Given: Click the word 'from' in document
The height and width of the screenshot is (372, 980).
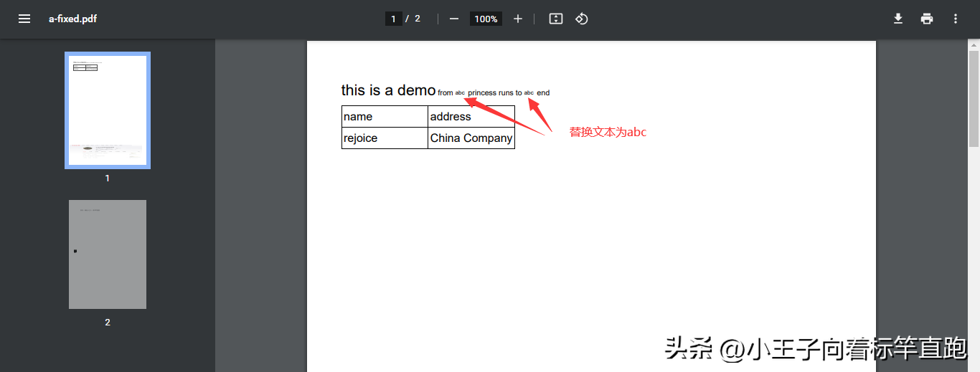Looking at the screenshot, I should [x=445, y=92].
